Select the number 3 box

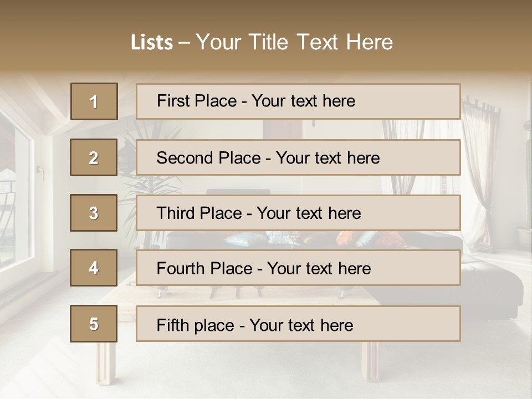coord(94,213)
